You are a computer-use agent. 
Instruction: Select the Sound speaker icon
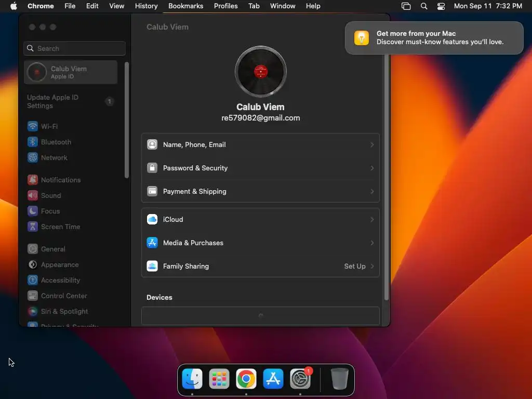point(33,195)
